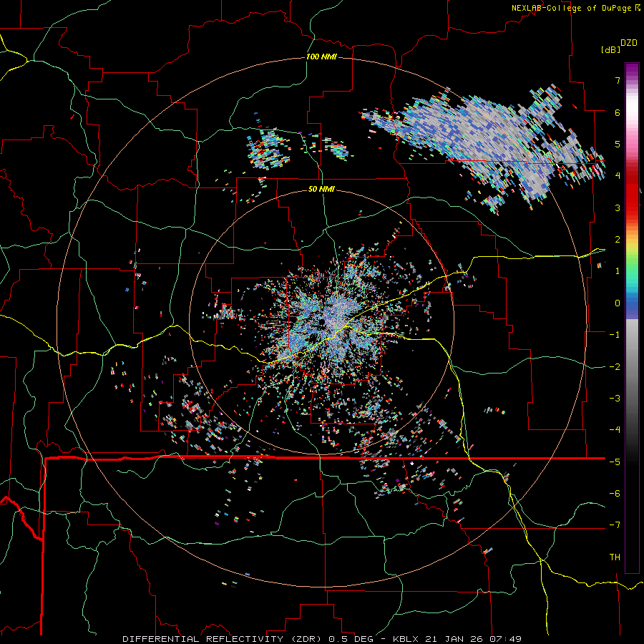Click the DIFFERENTIAL REFLECTIVITY caption text
The width and height of the screenshot is (644, 644).
tap(203, 639)
